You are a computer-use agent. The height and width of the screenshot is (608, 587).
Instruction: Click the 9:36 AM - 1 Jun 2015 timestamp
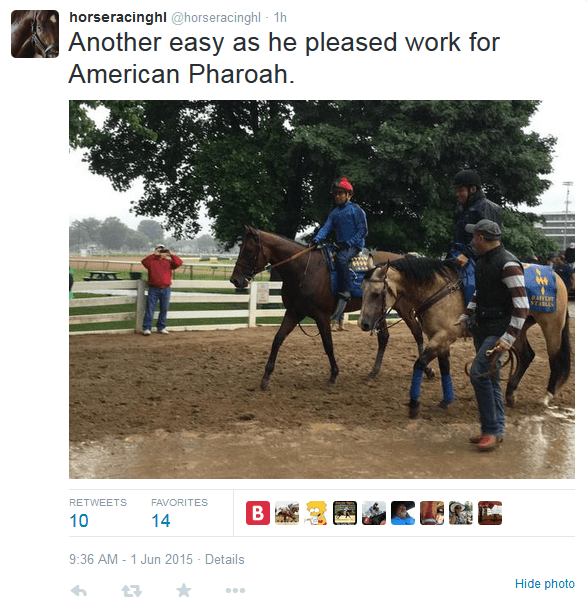[131, 560]
